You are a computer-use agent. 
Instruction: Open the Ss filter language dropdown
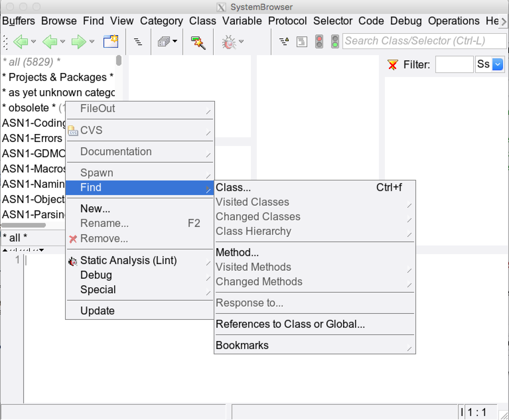pos(497,64)
